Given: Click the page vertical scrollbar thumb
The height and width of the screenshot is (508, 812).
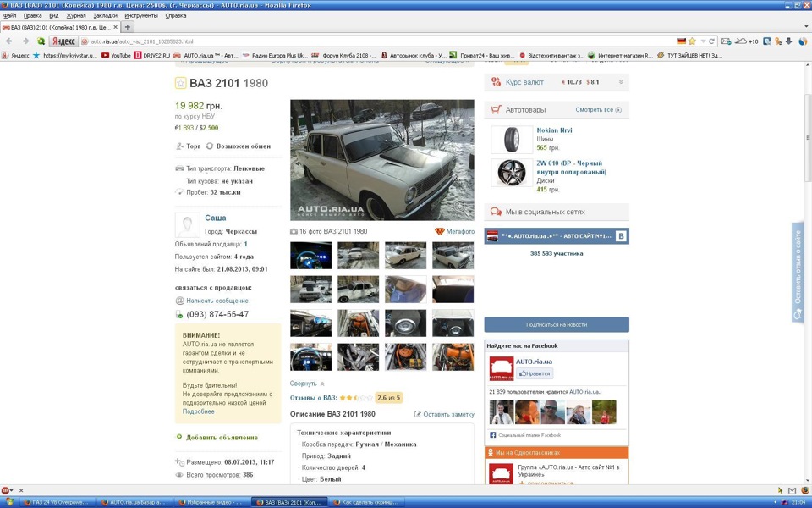Looking at the screenshot, I should tap(807, 137).
